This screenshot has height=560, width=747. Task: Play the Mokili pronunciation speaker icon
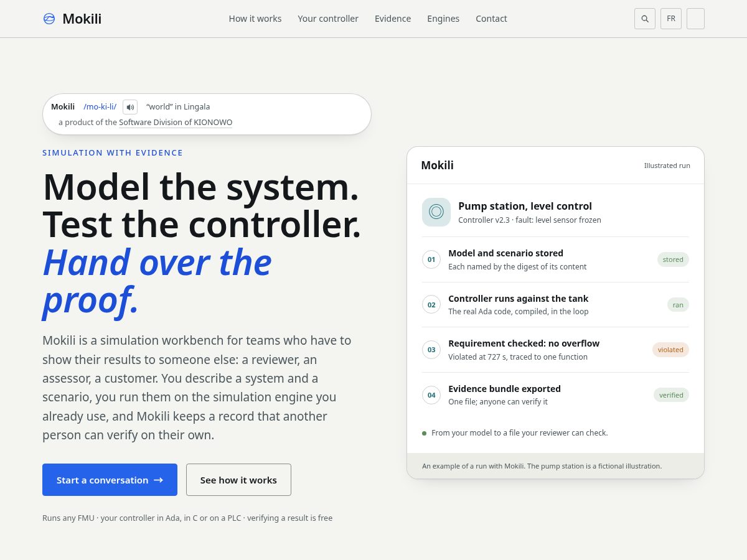tap(130, 107)
